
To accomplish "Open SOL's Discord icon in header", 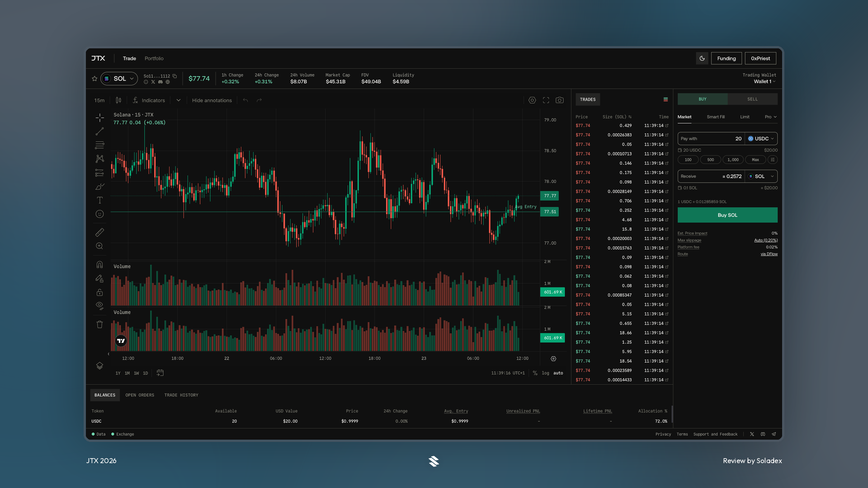I will click(x=160, y=82).
